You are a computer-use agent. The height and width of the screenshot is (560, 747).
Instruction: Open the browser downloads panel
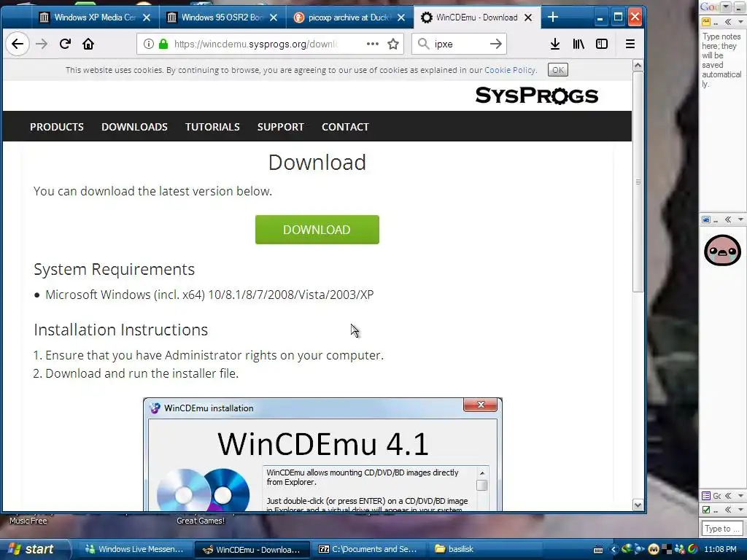555,44
